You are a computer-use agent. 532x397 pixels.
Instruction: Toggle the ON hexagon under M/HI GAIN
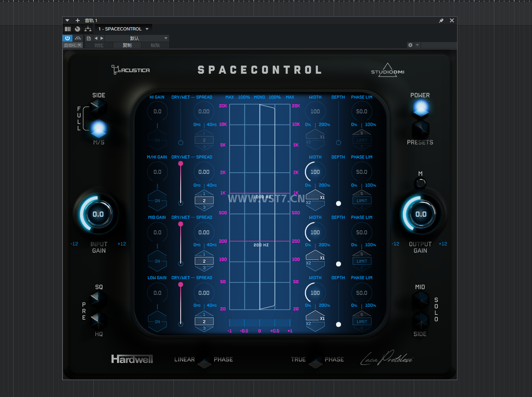(x=157, y=201)
